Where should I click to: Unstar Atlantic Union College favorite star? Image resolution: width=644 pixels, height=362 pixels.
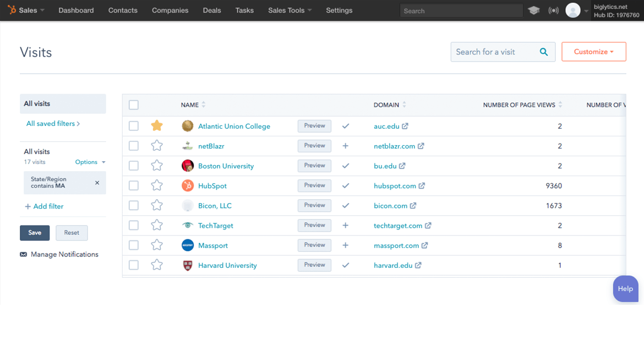click(x=157, y=125)
